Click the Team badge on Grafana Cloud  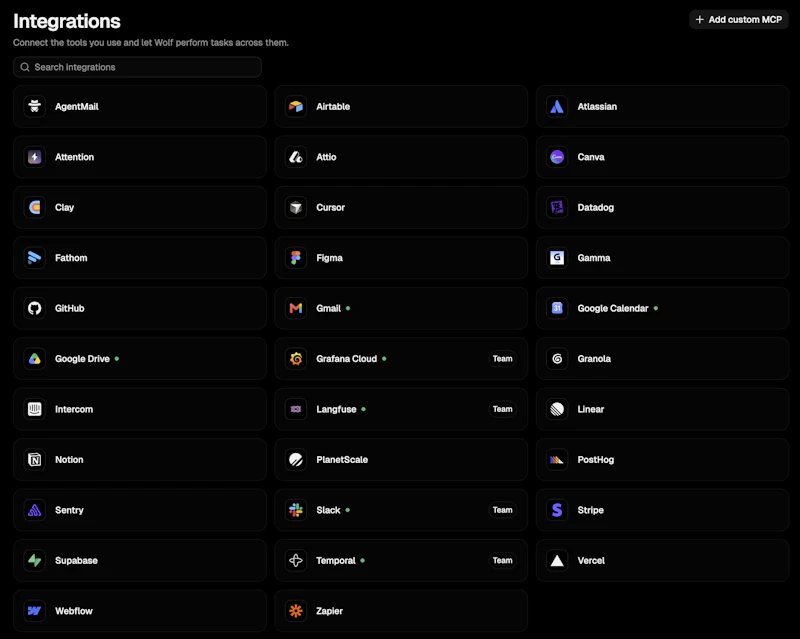pyautogui.click(x=503, y=359)
